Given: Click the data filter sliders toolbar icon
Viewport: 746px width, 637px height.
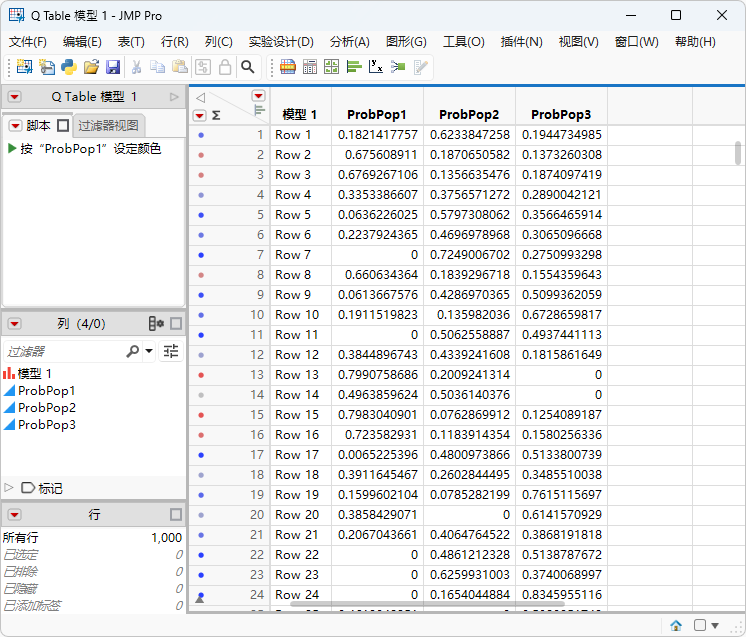Looking at the screenshot, I should click(x=203, y=67).
